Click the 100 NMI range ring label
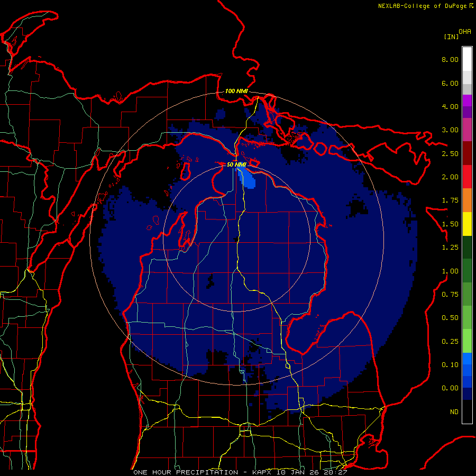The height and width of the screenshot is (476, 476). (x=236, y=91)
